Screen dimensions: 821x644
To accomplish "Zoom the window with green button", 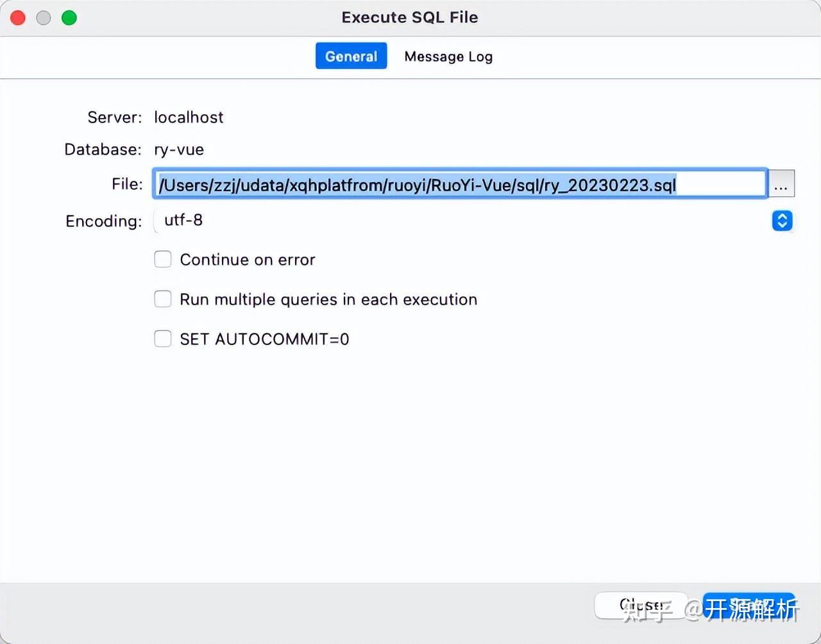I will click(x=69, y=18).
